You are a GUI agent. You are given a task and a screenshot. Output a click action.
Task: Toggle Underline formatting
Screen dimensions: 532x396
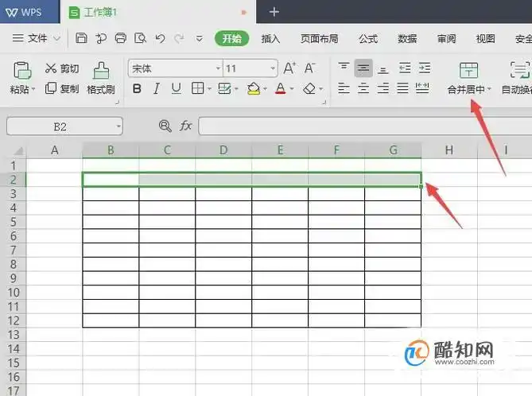pos(176,88)
